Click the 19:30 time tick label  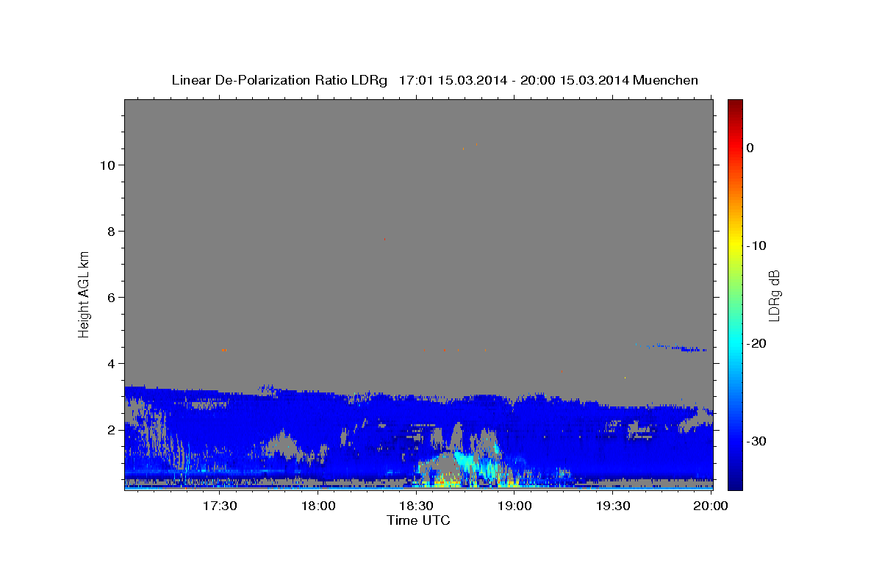pos(612,506)
